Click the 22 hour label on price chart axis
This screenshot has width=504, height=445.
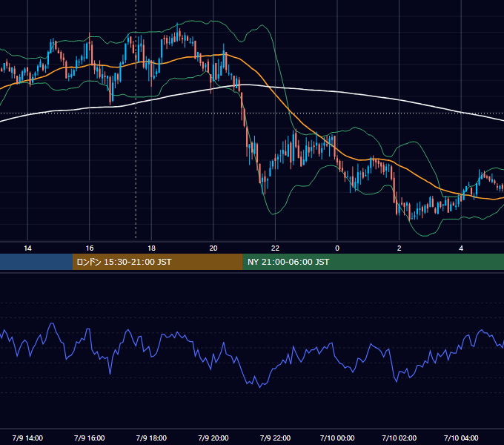[x=275, y=248]
